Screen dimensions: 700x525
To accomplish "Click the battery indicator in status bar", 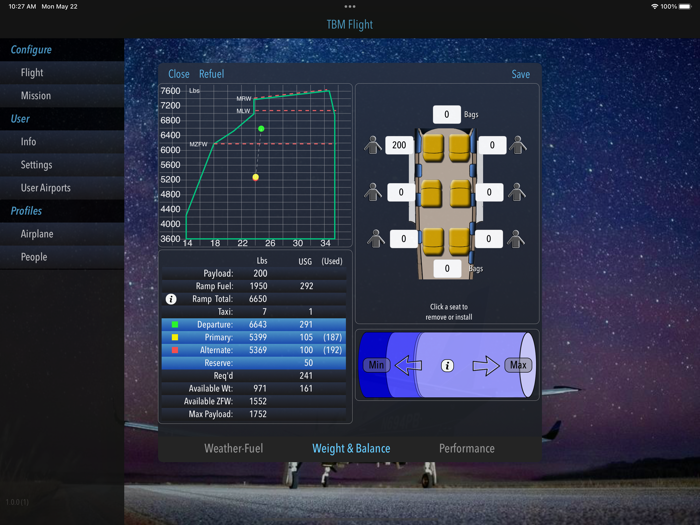I will tap(685, 7).
